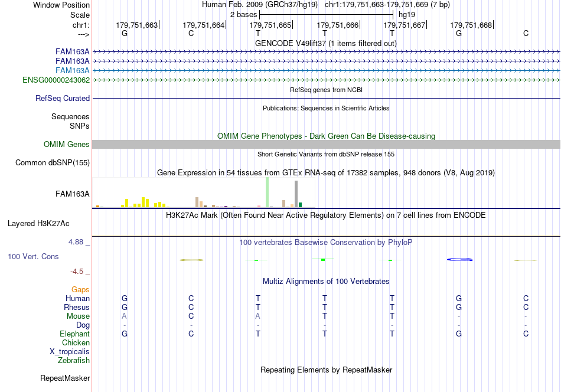The width and height of the screenshot is (561, 392).
Task: Click the Human Feb. 2009 (GRCh37/hg19) assembly text
Action: click(260, 5)
